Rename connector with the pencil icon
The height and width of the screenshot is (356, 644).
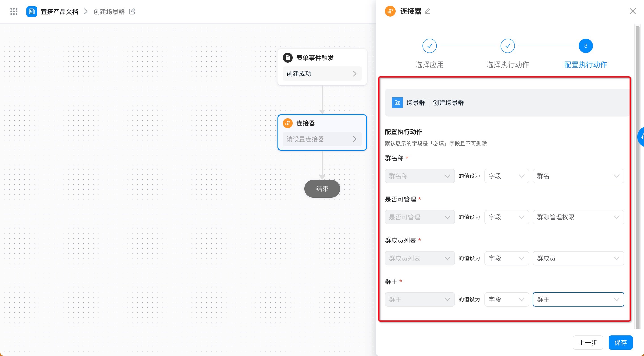click(428, 11)
